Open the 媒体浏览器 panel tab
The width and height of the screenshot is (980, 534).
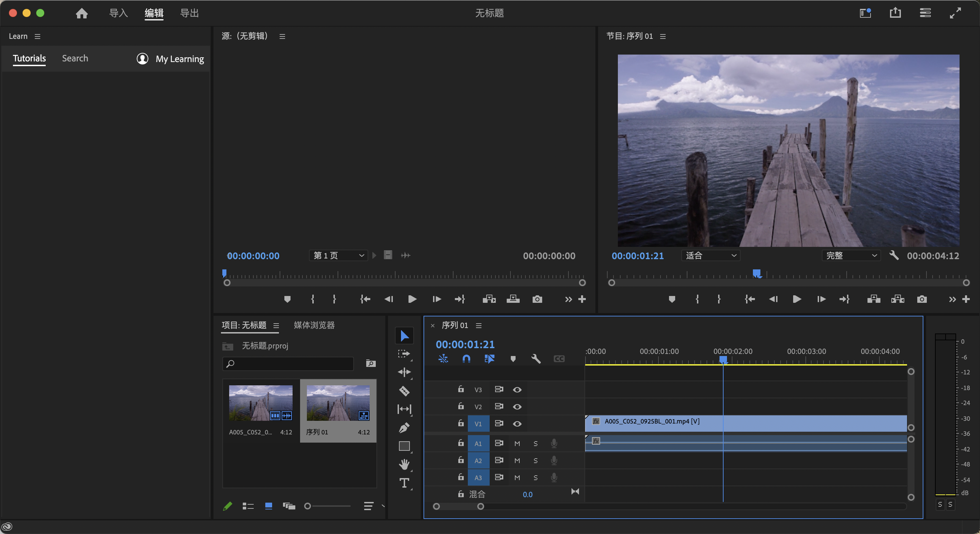click(x=314, y=325)
